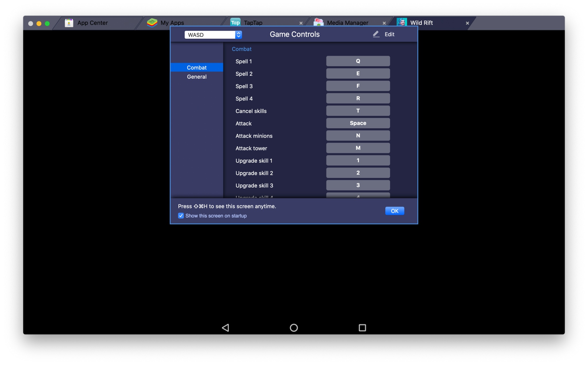Click the Upgrade skill 3 keybinding button

click(357, 185)
